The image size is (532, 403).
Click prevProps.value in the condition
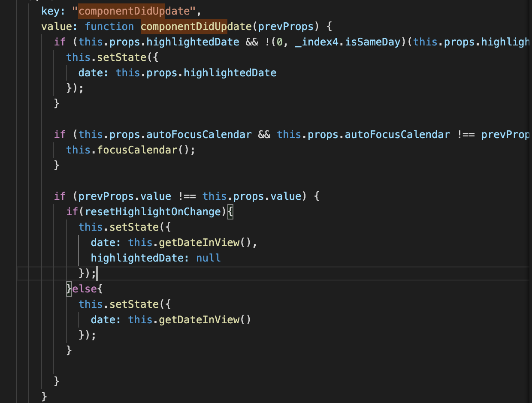(x=125, y=196)
